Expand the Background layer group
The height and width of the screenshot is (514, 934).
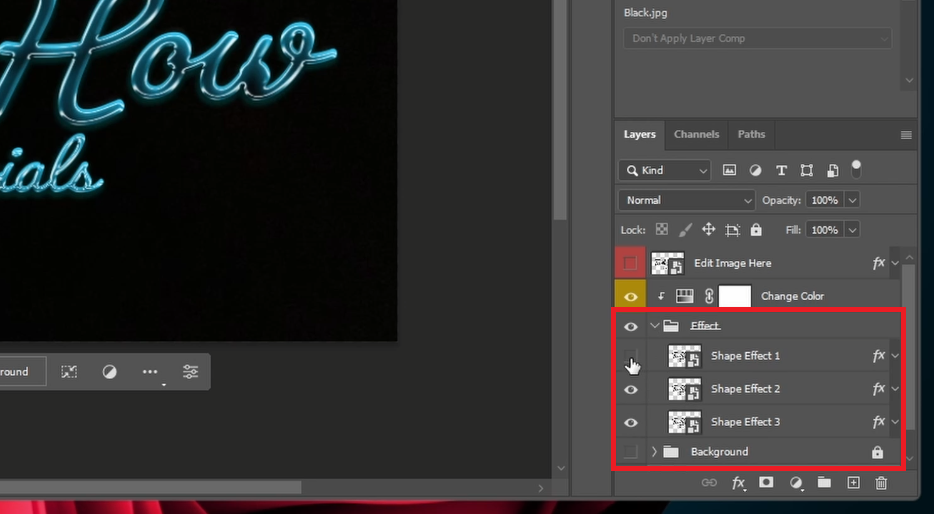(654, 452)
